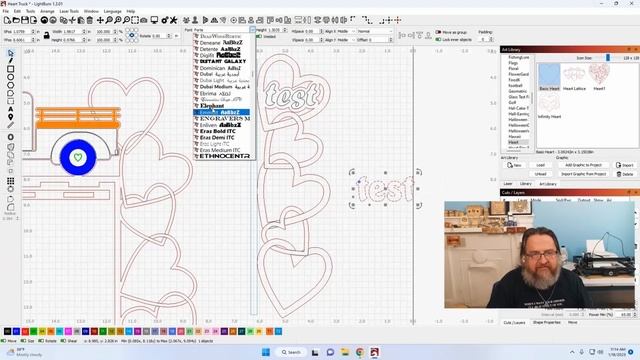Click the Load library button

tap(540, 165)
